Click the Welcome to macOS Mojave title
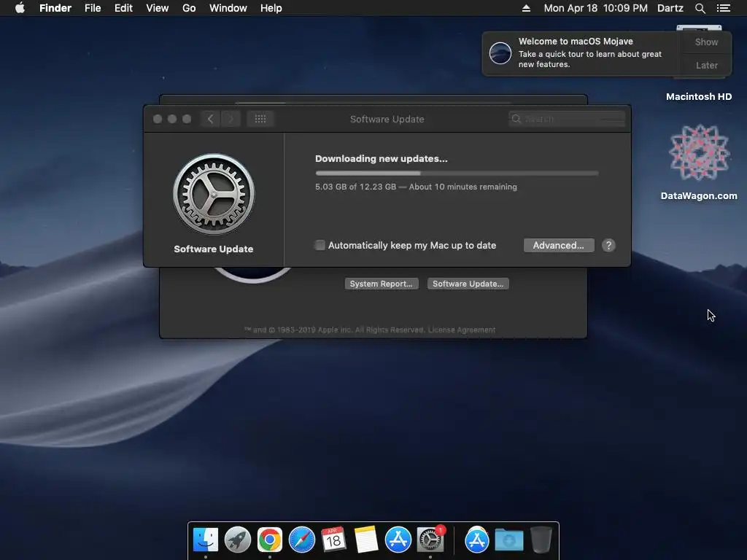This screenshot has height=560, width=747. (576, 42)
